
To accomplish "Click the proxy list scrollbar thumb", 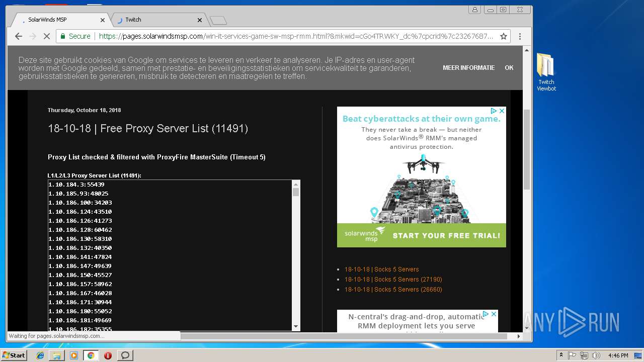I will coord(296,192).
